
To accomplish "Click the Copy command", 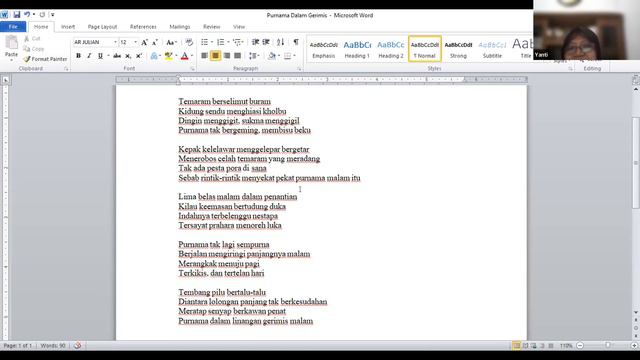I will pyautogui.click(x=34, y=49).
